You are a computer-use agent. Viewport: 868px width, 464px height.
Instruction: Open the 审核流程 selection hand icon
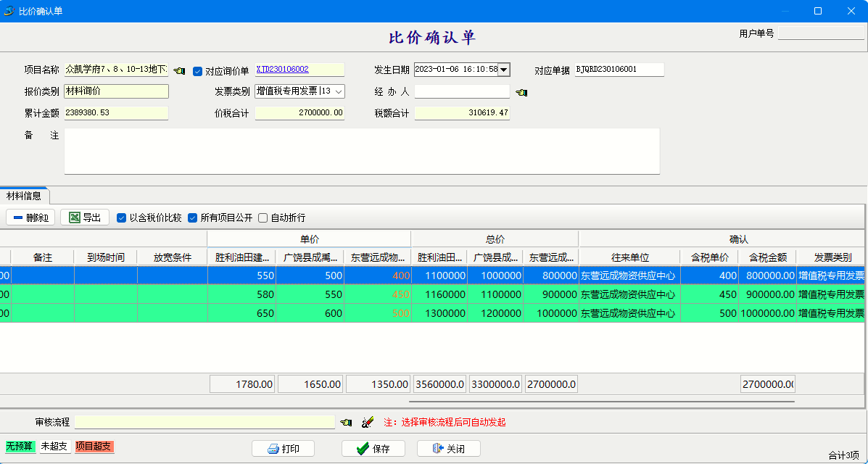(346, 422)
